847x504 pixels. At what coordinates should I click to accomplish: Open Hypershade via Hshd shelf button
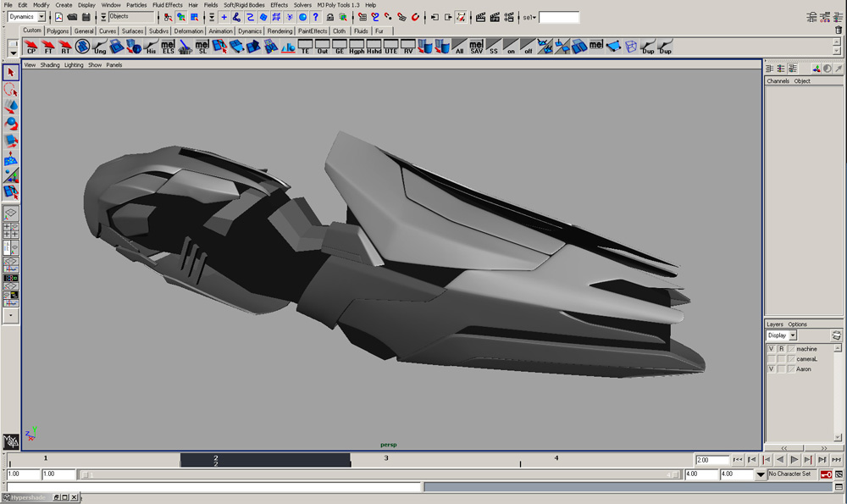point(374,47)
